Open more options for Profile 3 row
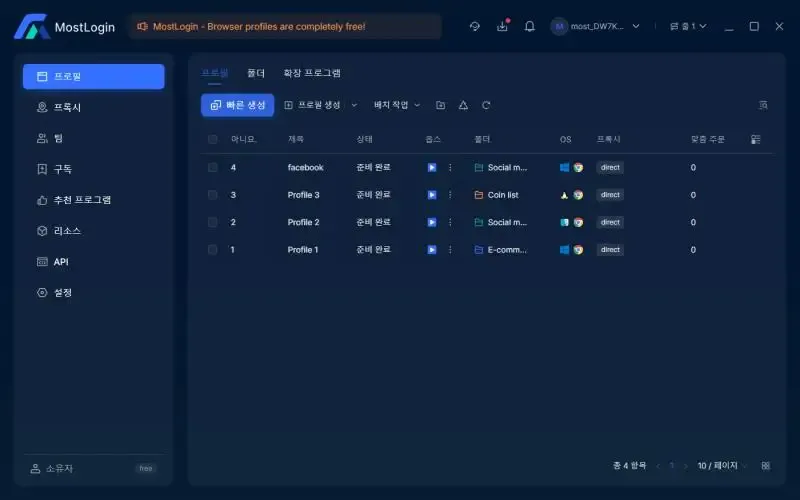 coord(450,195)
